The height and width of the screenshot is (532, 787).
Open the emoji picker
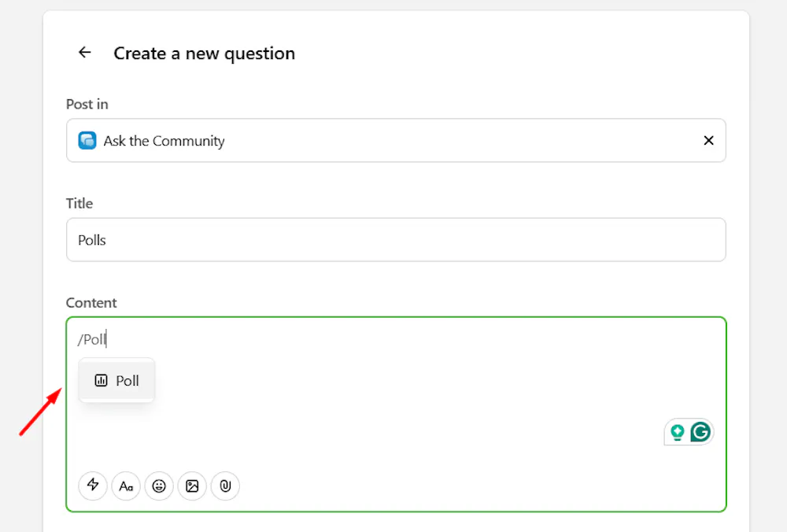point(159,486)
